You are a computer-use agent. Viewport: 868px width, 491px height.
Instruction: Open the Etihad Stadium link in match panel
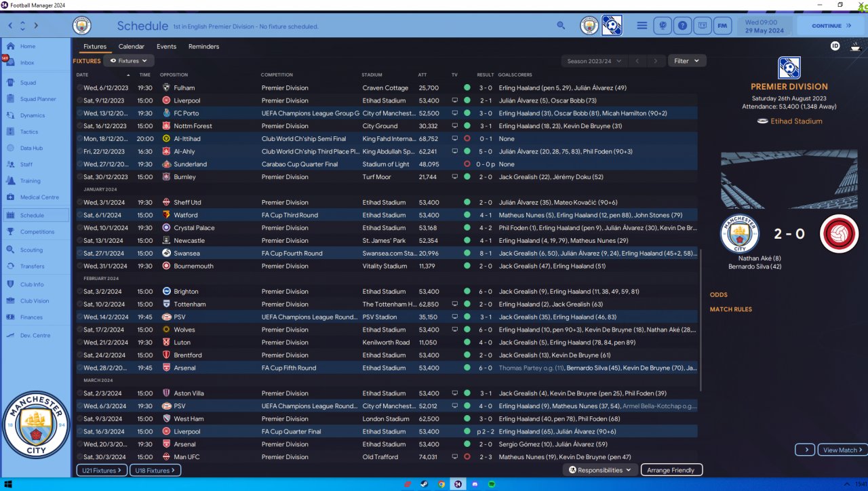tap(796, 121)
